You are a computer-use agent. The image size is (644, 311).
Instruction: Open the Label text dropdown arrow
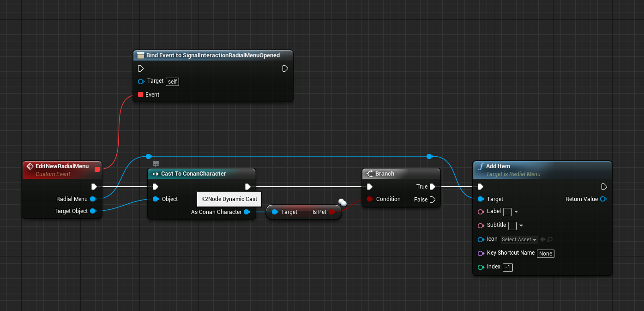point(516,212)
